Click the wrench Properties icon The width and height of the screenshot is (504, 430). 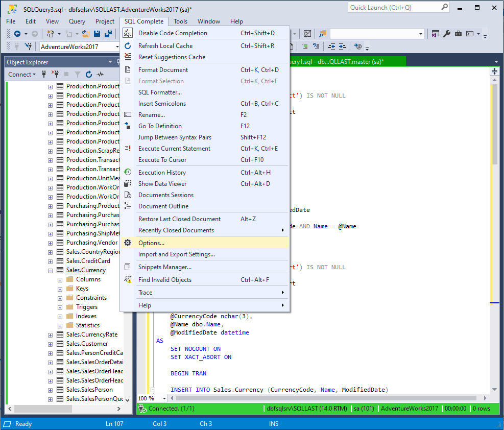(x=447, y=34)
